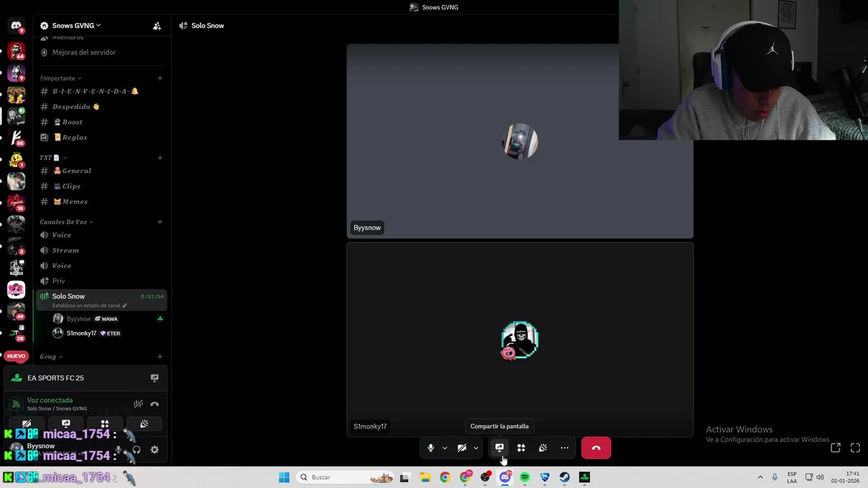Viewport: 868px width, 488px height.
Task: Click Compartir la pantalla screen share button
Action: (x=499, y=448)
